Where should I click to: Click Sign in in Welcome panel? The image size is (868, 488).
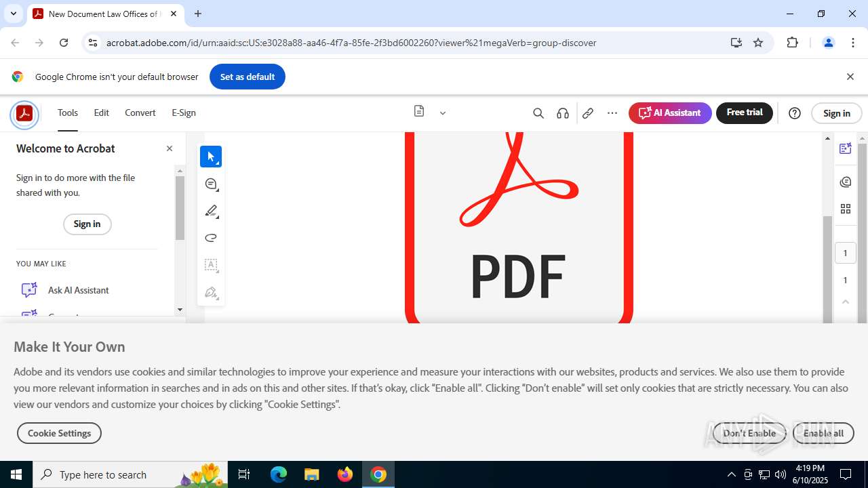pos(87,224)
